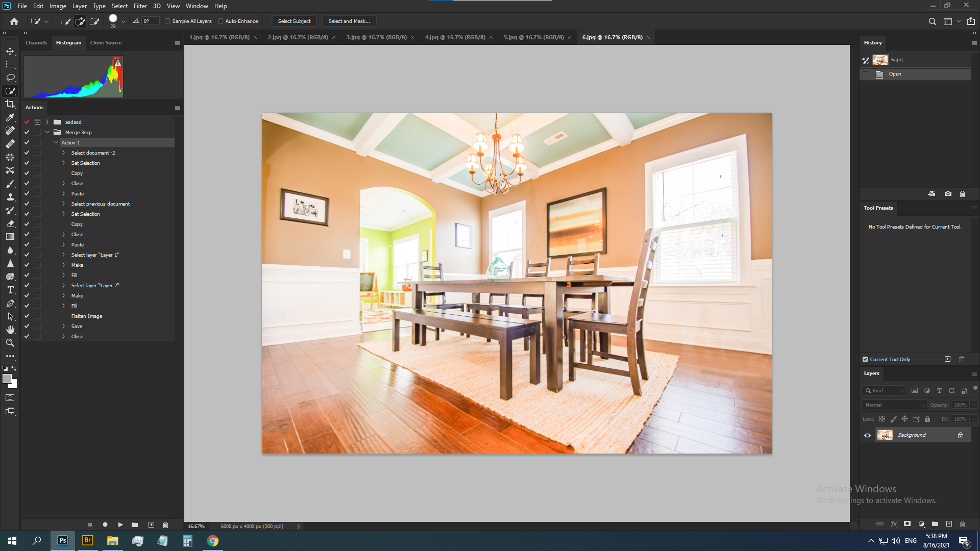Image resolution: width=980 pixels, height=551 pixels.
Task: Select the Eyedropper tool
Action: tap(10, 117)
